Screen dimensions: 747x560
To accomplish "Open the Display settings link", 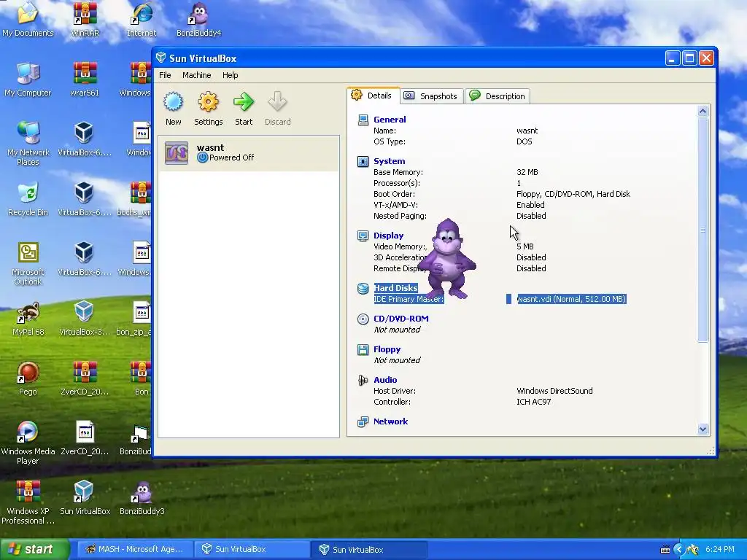I will [388, 236].
